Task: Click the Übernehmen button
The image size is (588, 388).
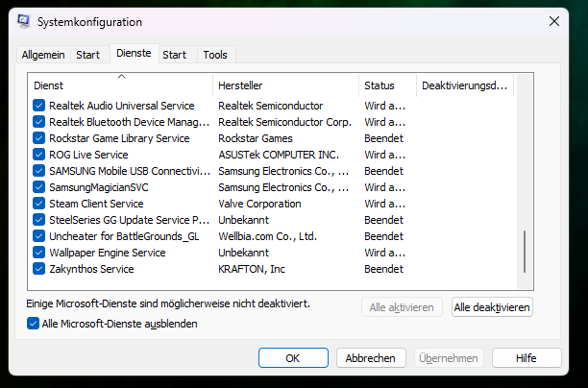Action: tap(449, 358)
